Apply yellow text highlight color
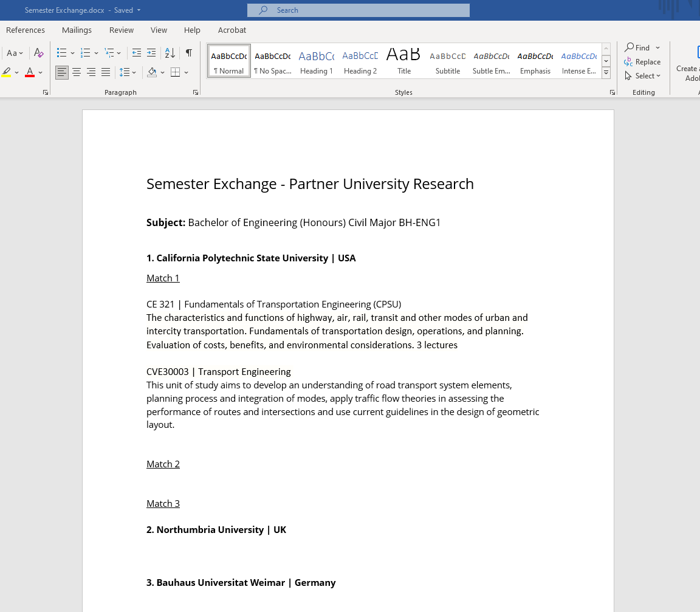 coord(6,72)
